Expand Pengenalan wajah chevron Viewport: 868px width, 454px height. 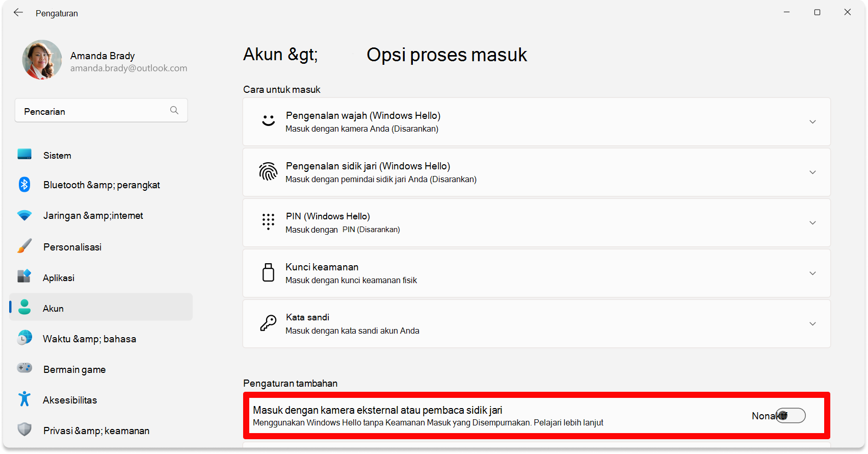click(812, 122)
